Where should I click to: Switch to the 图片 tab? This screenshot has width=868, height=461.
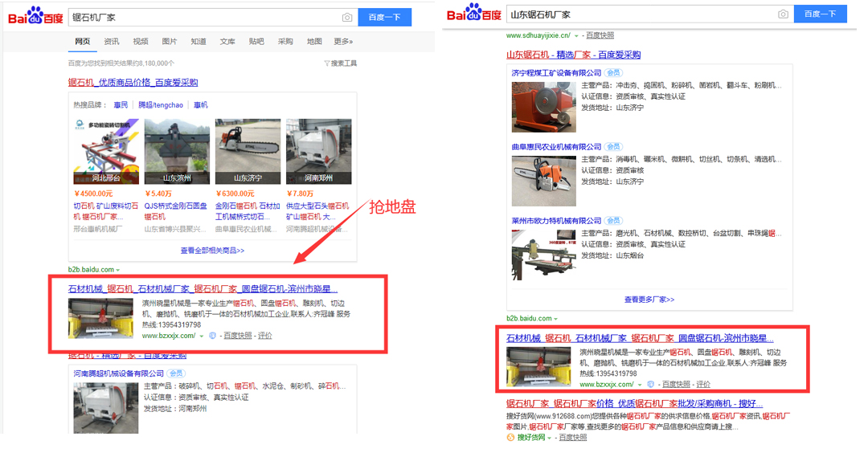click(x=170, y=42)
